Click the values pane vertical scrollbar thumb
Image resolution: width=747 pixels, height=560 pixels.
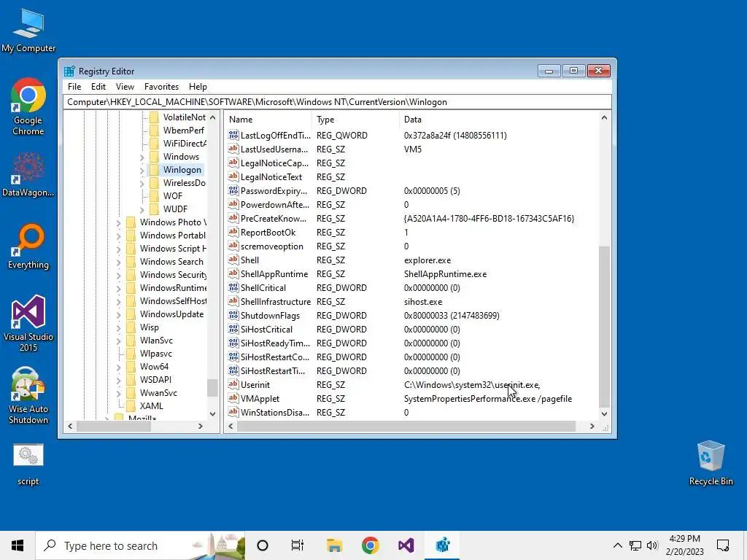[x=604, y=327]
